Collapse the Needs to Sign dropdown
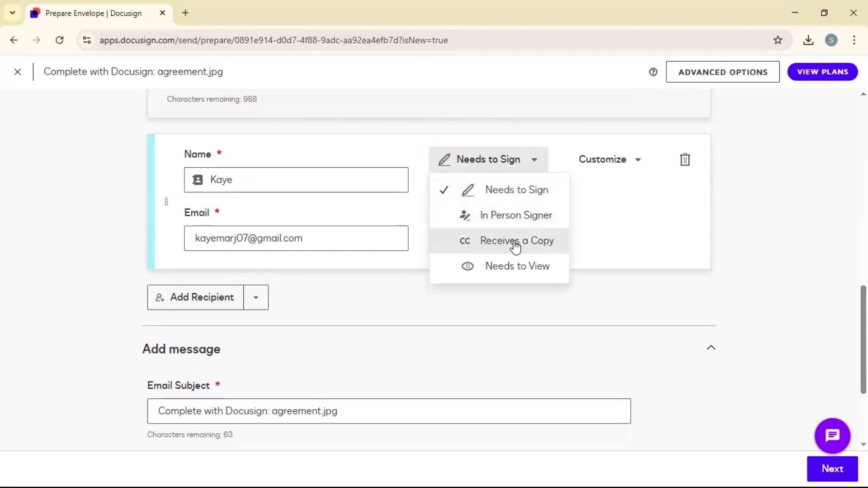Screen dimensions: 868x488 [x=488, y=160]
